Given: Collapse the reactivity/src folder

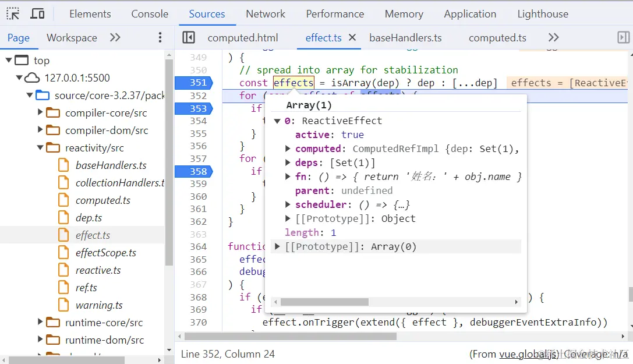Looking at the screenshot, I should coord(40,148).
